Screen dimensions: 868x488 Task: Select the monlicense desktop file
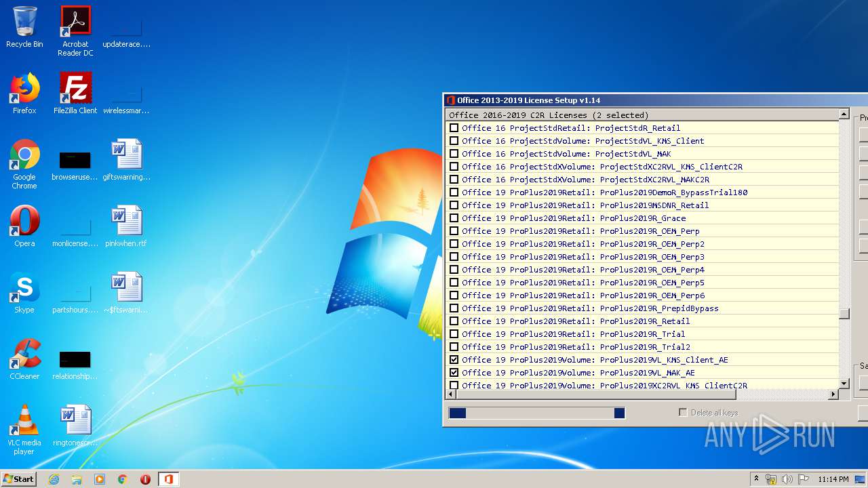tap(75, 230)
